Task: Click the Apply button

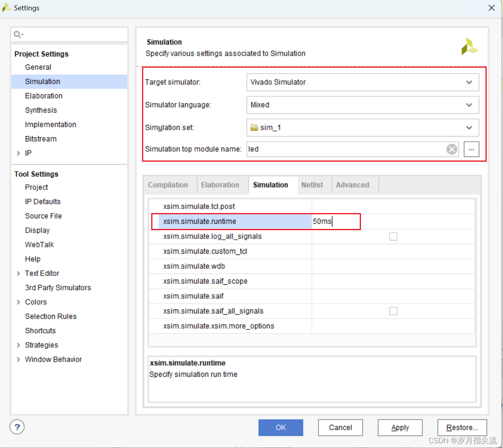Action: [400, 428]
